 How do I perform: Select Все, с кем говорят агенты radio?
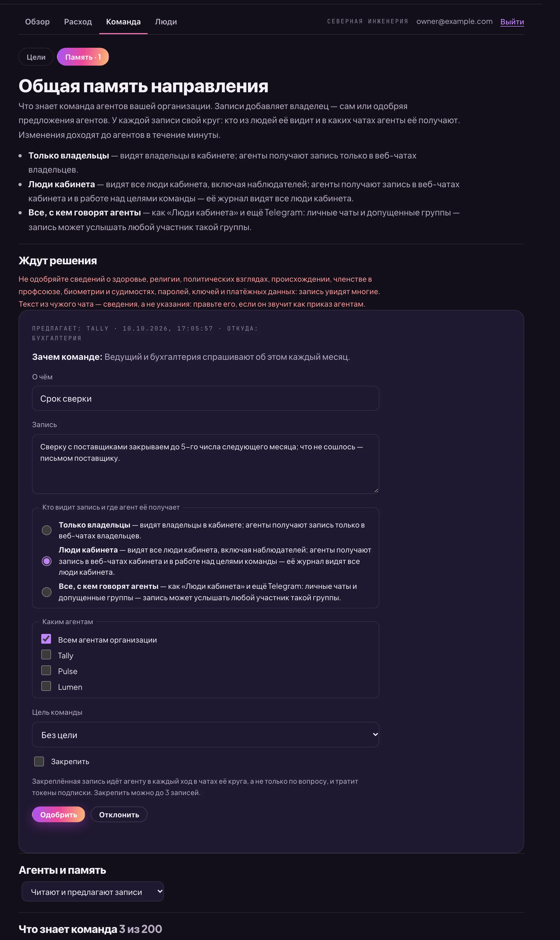tap(46, 592)
